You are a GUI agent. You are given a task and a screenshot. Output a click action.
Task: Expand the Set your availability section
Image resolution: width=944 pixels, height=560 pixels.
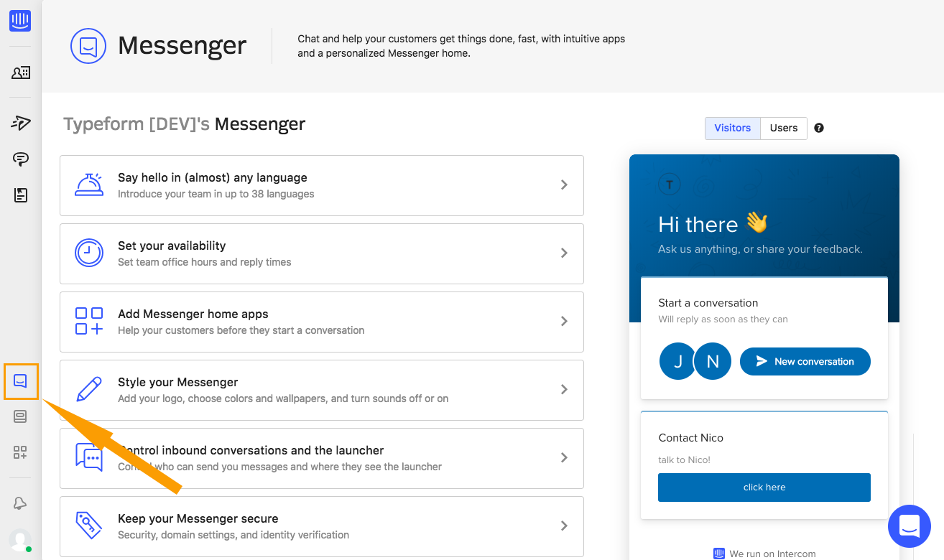pyautogui.click(x=321, y=253)
